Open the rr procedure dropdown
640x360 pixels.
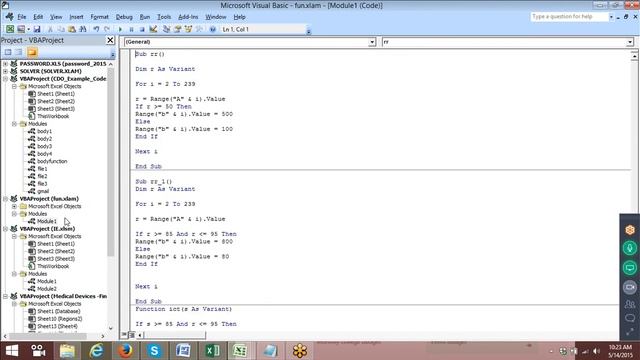pos(630,42)
